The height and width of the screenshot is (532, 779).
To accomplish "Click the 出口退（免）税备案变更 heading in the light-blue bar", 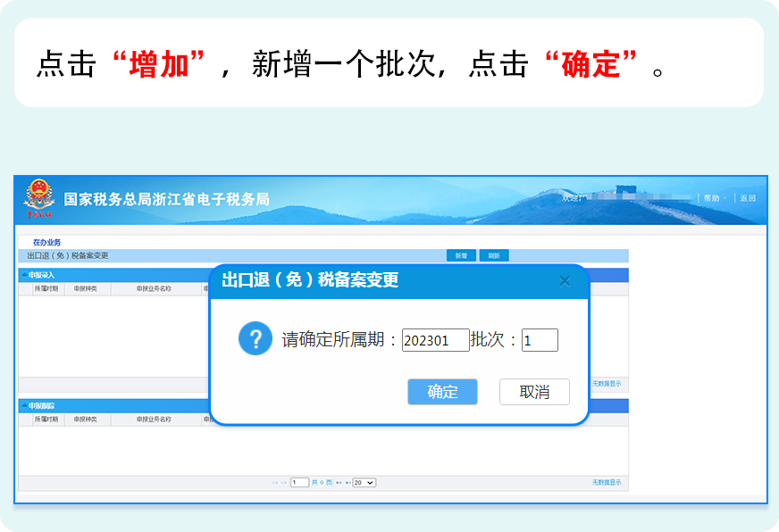I will coord(68,255).
